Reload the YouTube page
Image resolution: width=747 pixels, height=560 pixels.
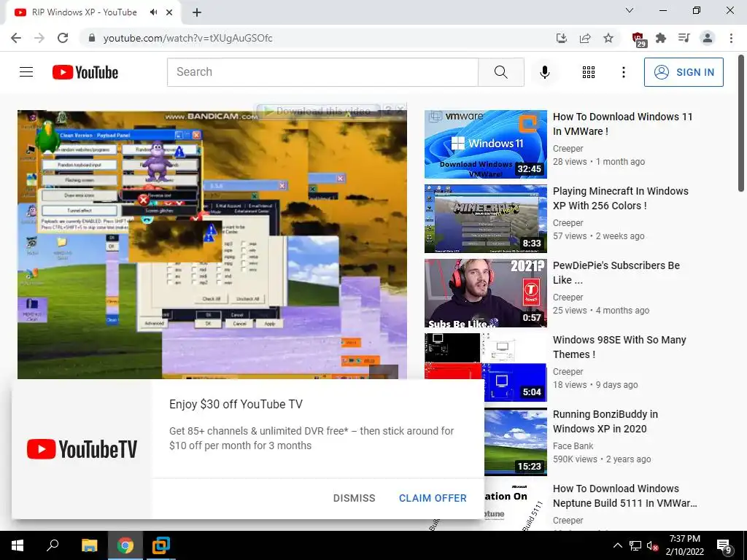pyautogui.click(x=63, y=38)
